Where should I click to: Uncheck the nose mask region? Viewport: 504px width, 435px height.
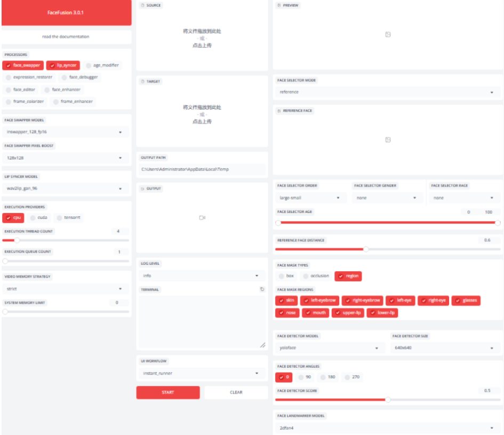[287, 313]
